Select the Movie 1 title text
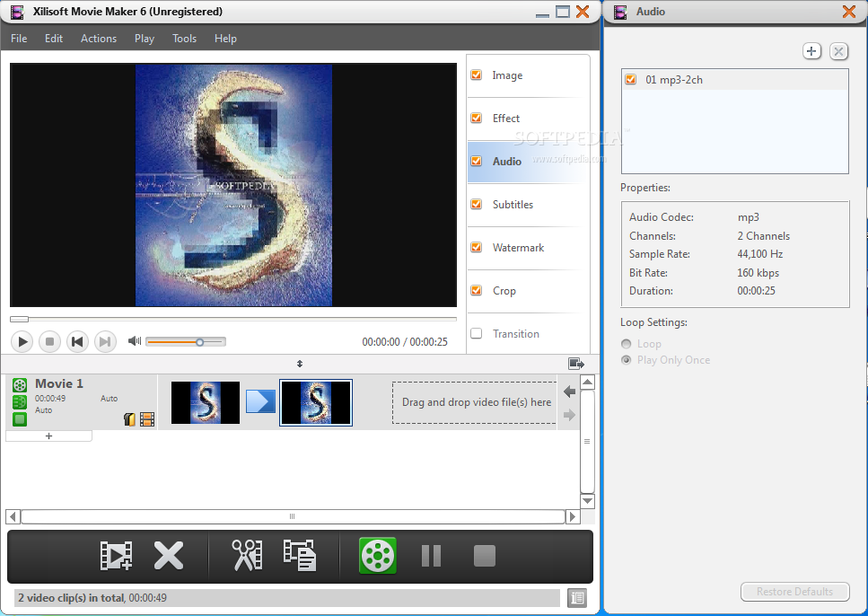Image resolution: width=868 pixels, height=616 pixels. click(x=59, y=383)
